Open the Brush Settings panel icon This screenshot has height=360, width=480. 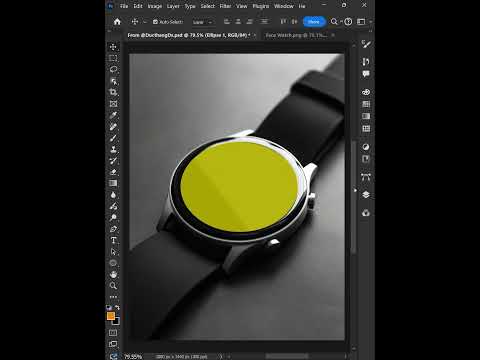point(366,44)
